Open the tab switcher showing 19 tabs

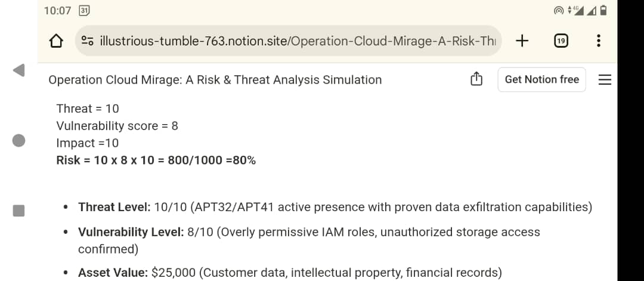point(561,41)
